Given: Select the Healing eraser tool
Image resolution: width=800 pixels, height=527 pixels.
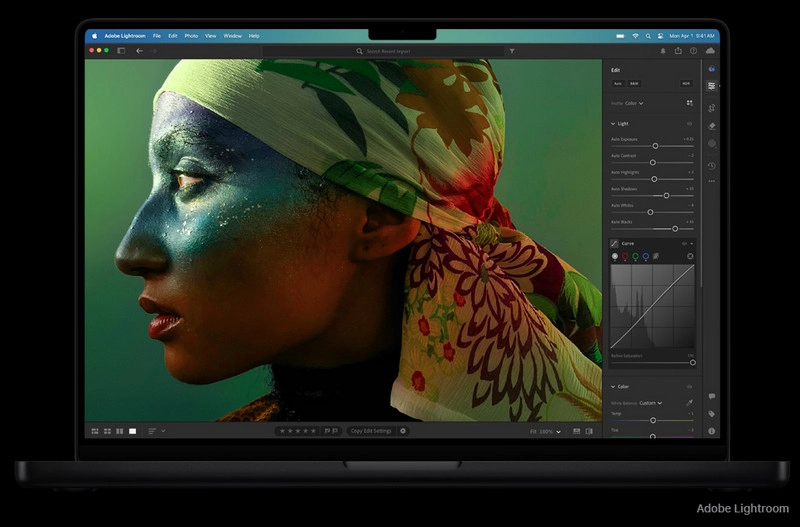Looking at the screenshot, I should [712, 126].
